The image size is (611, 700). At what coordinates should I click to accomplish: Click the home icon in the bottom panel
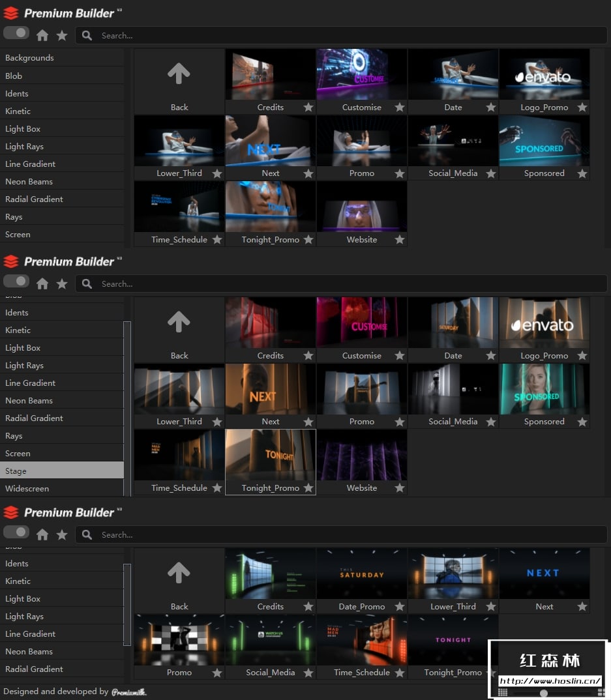tap(42, 534)
